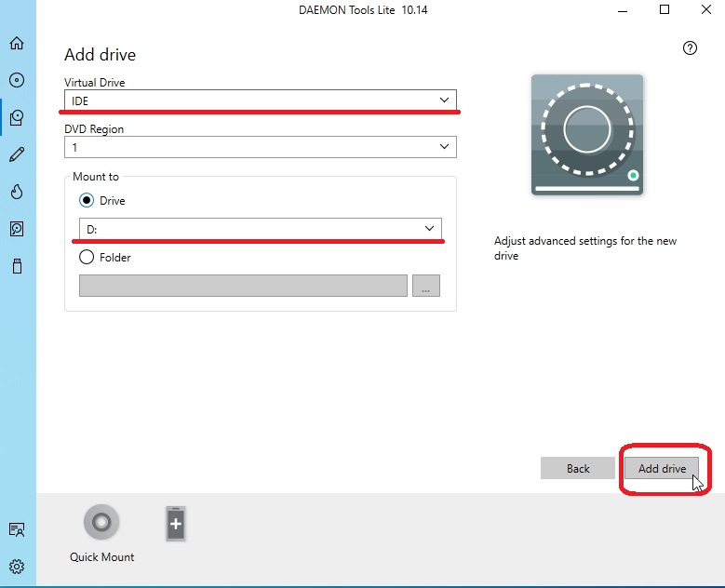Screen dimensions: 725x588
Task: Maximize the DAEMON Tools window
Action: (x=665, y=9)
